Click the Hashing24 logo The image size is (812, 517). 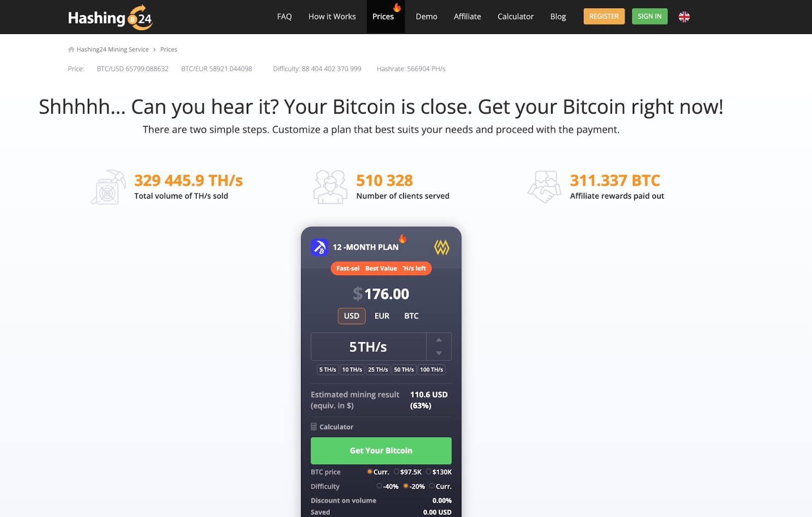pos(110,18)
